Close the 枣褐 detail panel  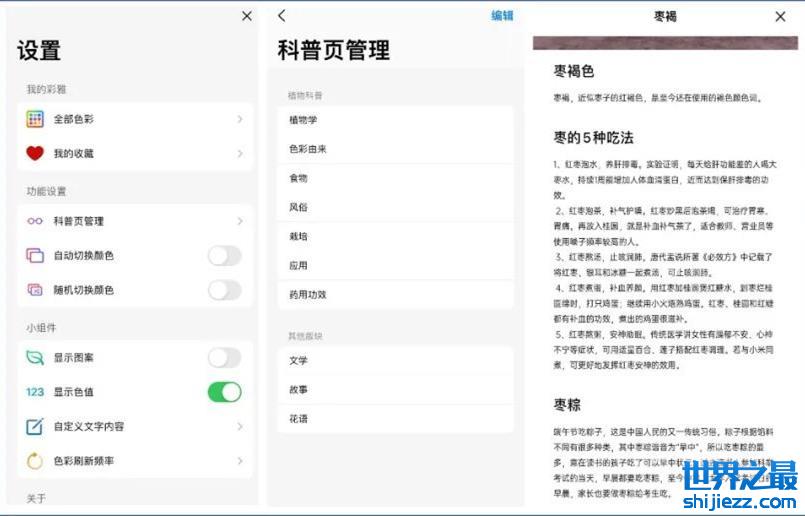click(780, 17)
